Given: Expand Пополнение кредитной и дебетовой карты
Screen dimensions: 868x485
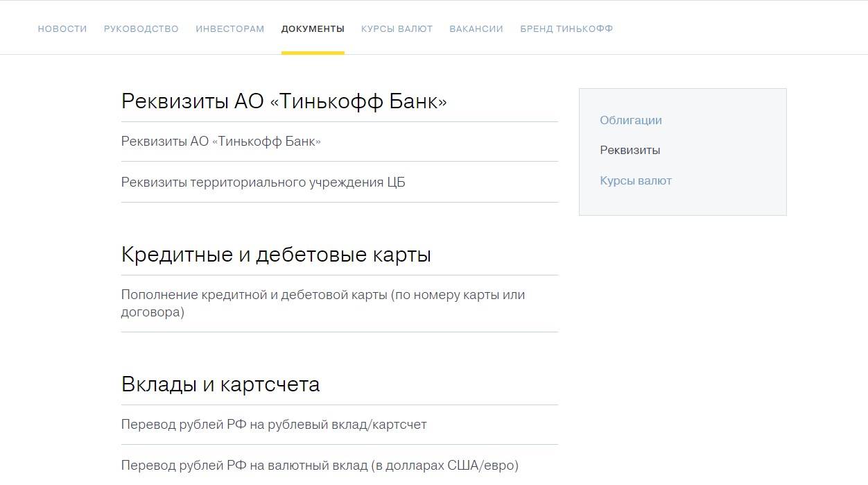Looking at the screenshot, I should tap(323, 303).
